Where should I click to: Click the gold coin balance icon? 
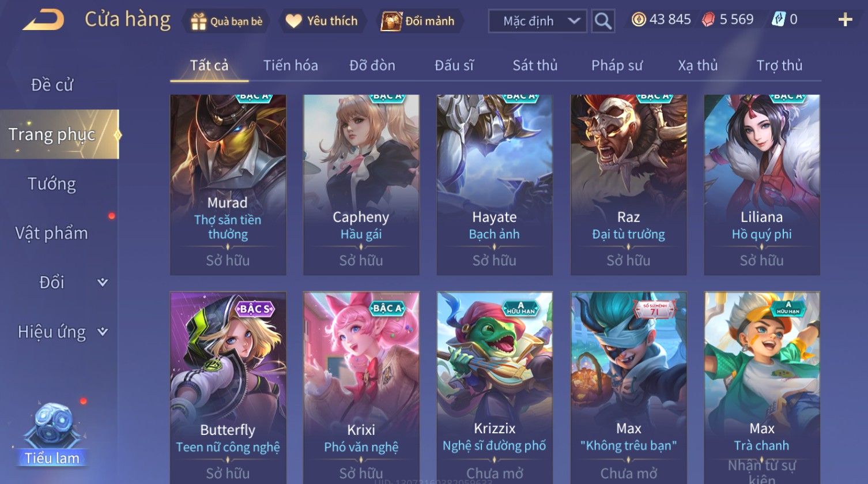tap(639, 20)
